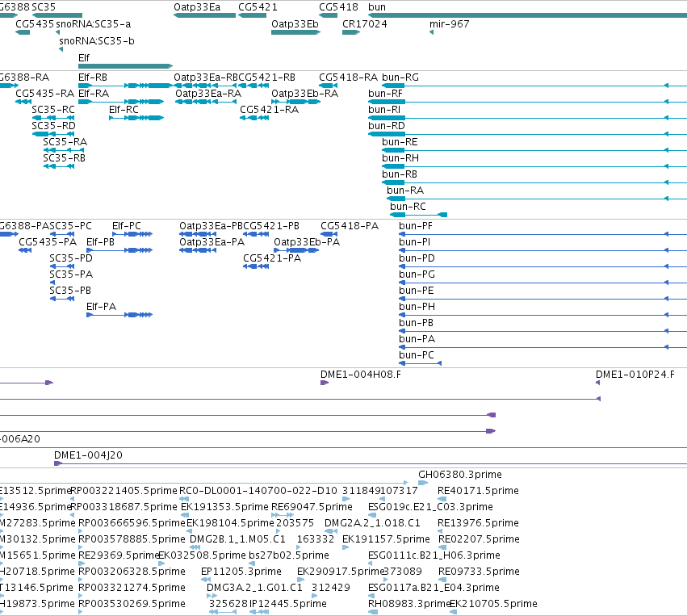Select the CR17024 gene arrow glyph
The height and width of the screenshot is (616, 687).
point(351,32)
